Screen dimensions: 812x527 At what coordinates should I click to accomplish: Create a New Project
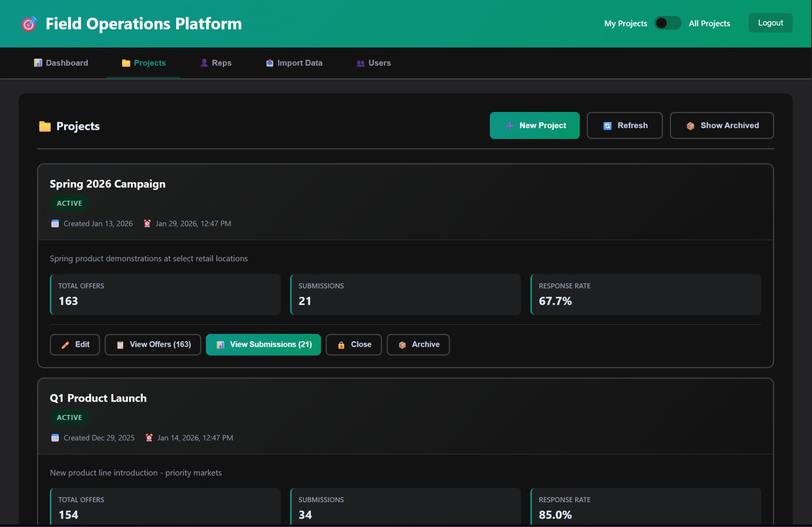point(534,125)
